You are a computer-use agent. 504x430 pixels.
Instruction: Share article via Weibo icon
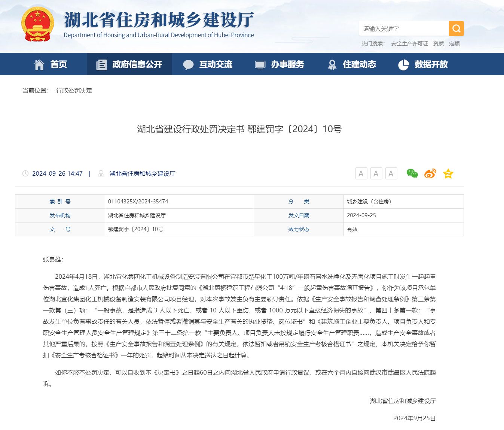pos(430,173)
